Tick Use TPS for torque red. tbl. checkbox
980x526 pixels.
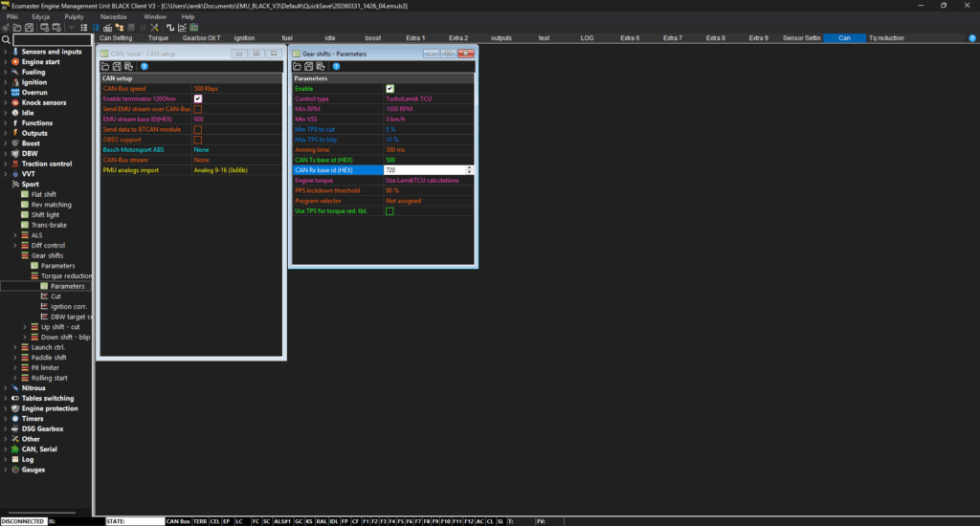point(390,210)
